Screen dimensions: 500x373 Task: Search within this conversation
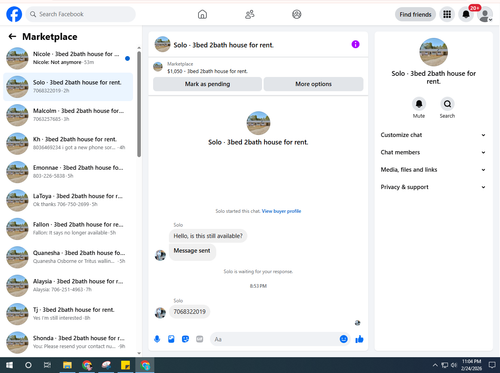pos(447,104)
